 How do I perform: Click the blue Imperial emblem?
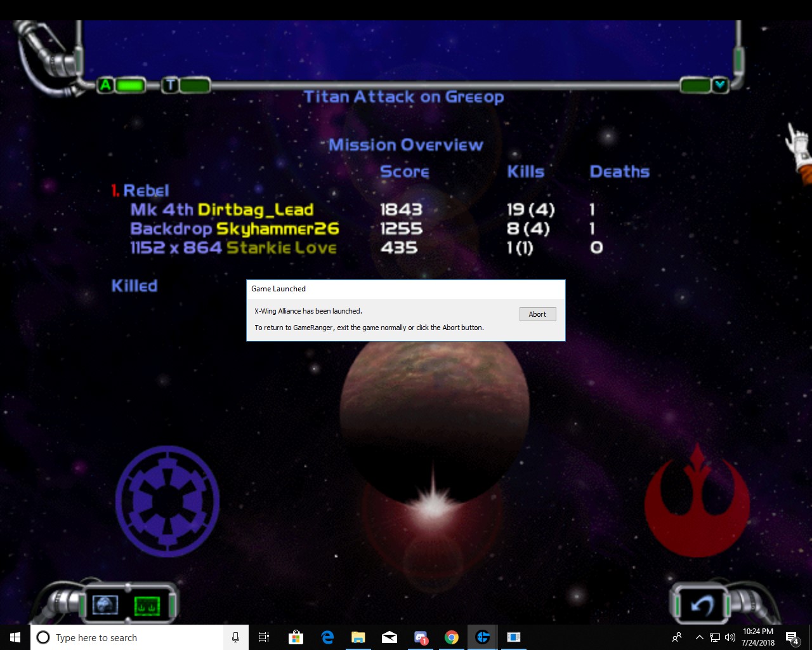coord(167,501)
